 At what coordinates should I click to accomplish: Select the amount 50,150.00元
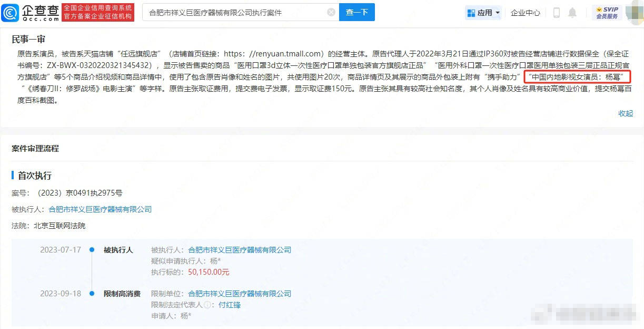tap(209, 272)
